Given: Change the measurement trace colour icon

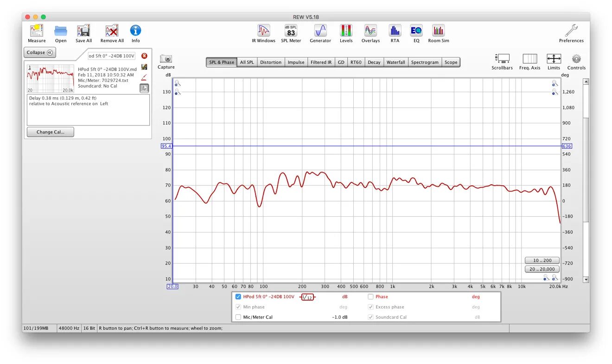Looking at the screenshot, I should (144, 67).
